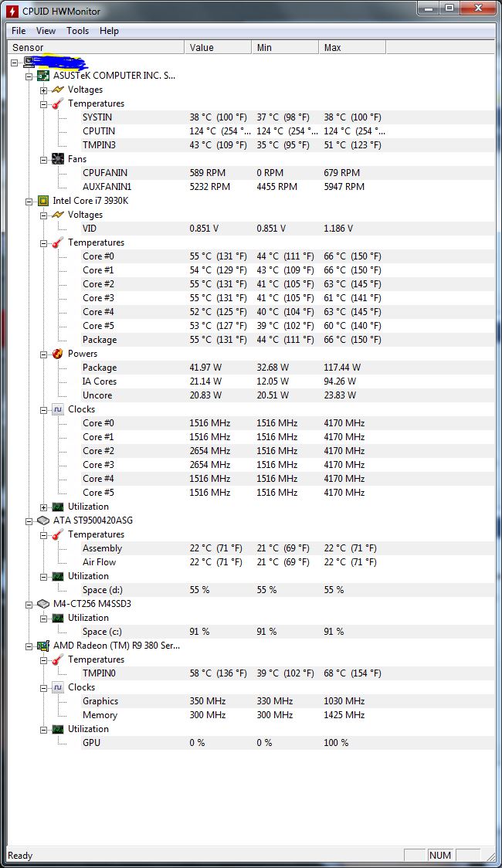
Task: Click the Powers flame icon
Action: 58,354
